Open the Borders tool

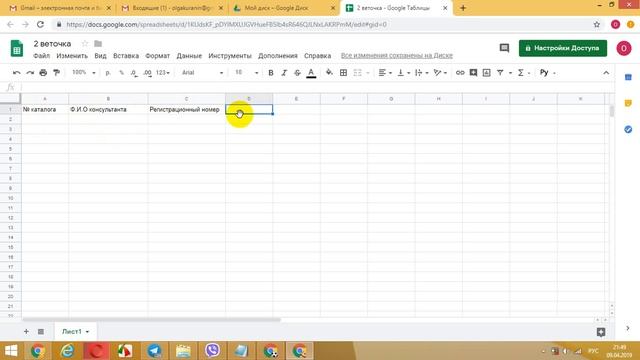click(x=344, y=73)
